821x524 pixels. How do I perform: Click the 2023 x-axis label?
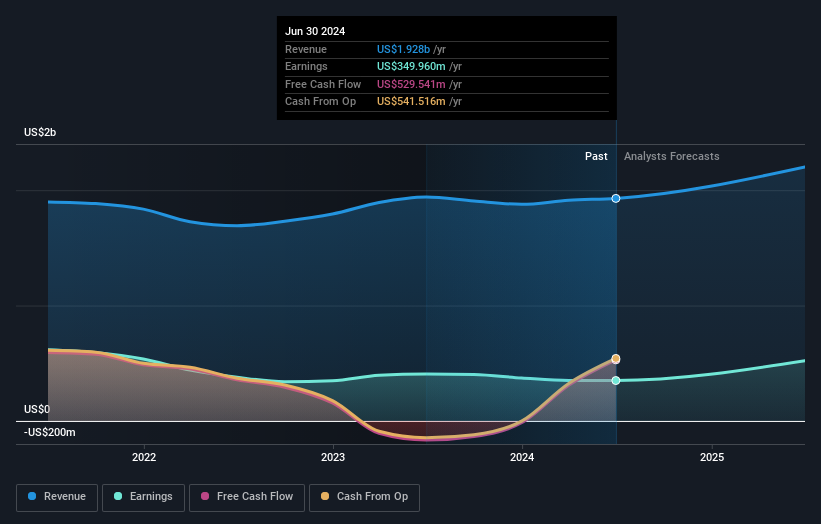tap(333, 458)
